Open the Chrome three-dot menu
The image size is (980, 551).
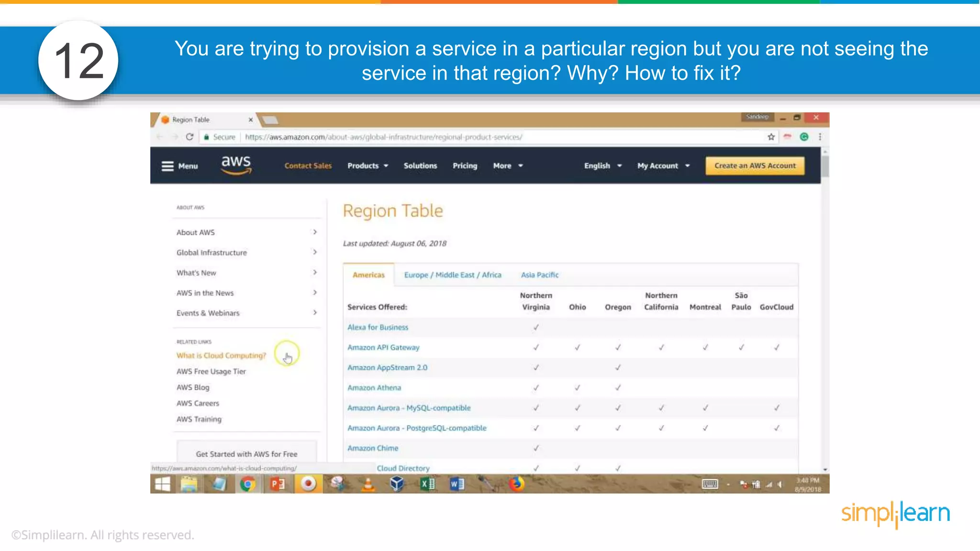coord(820,137)
